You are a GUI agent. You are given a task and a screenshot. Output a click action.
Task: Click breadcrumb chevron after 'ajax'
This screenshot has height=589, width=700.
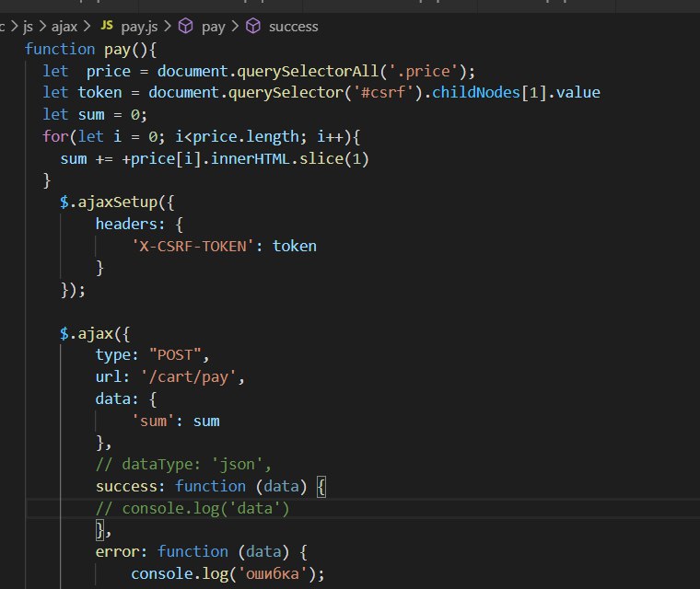87,27
